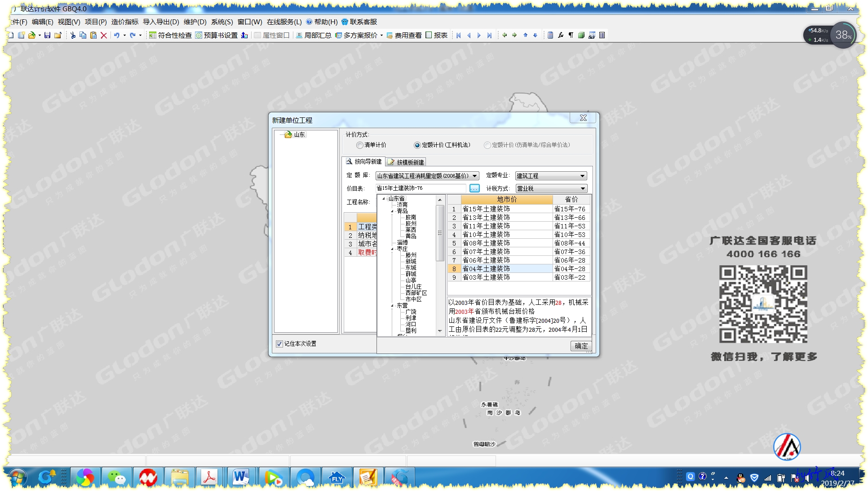Go to next record blue arrow

coord(479,35)
